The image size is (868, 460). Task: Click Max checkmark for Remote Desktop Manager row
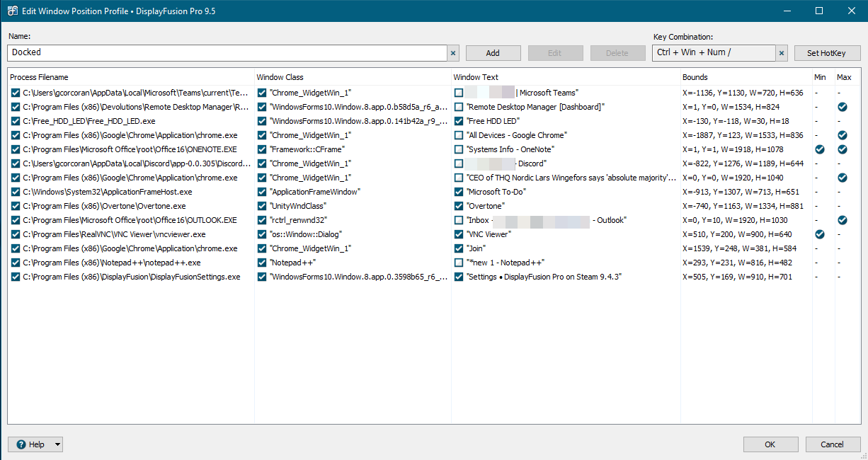pos(842,107)
